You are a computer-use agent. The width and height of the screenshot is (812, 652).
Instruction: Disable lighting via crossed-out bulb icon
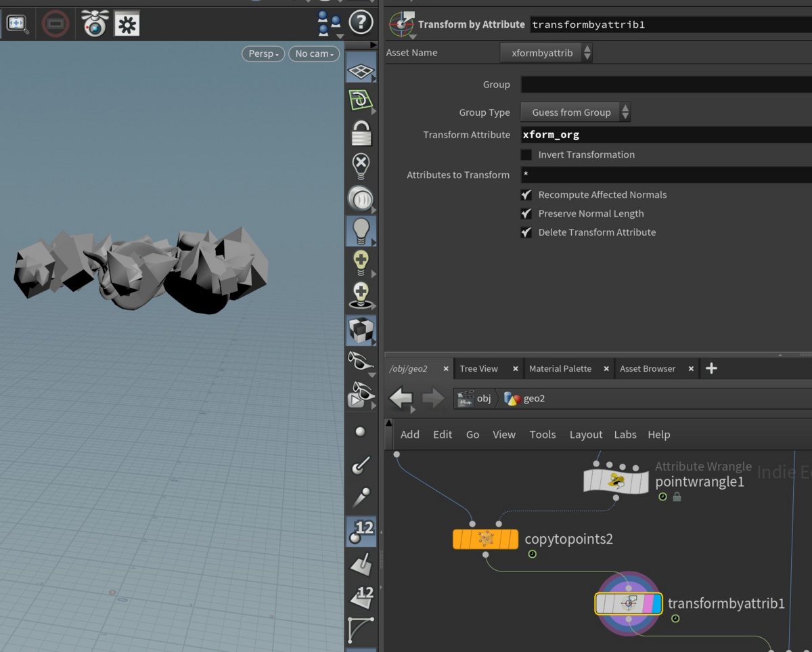pyautogui.click(x=361, y=165)
